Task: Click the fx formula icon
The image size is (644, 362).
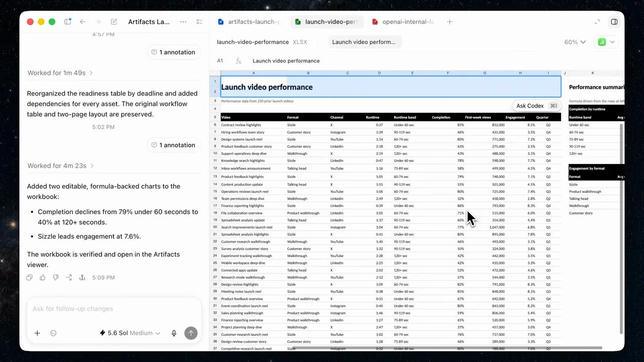Action: tap(238, 61)
